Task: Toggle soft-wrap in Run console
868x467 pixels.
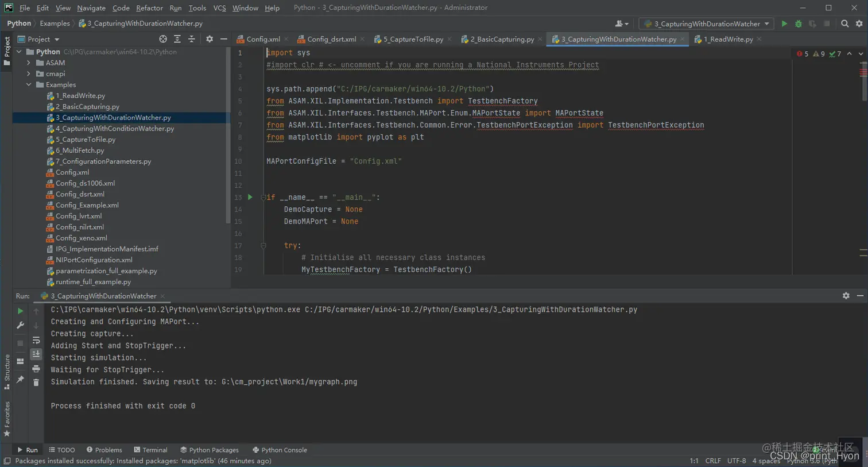Action: coord(36,340)
